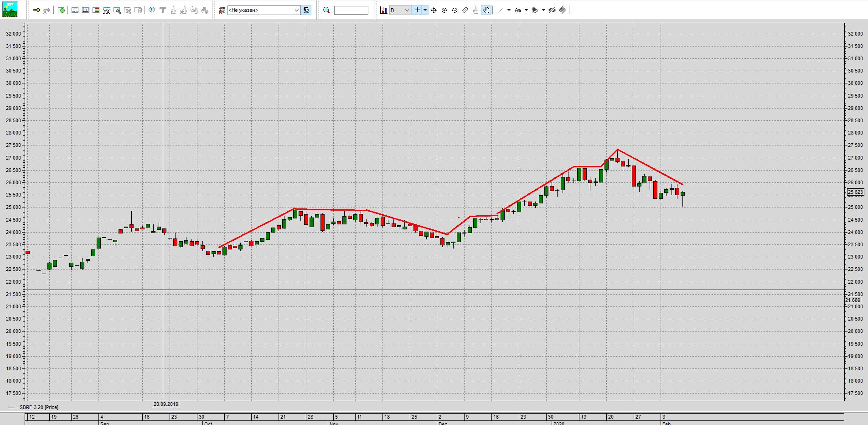
Task: Click the zoom out minus circle icon
Action: pyautogui.click(x=455, y=10)
